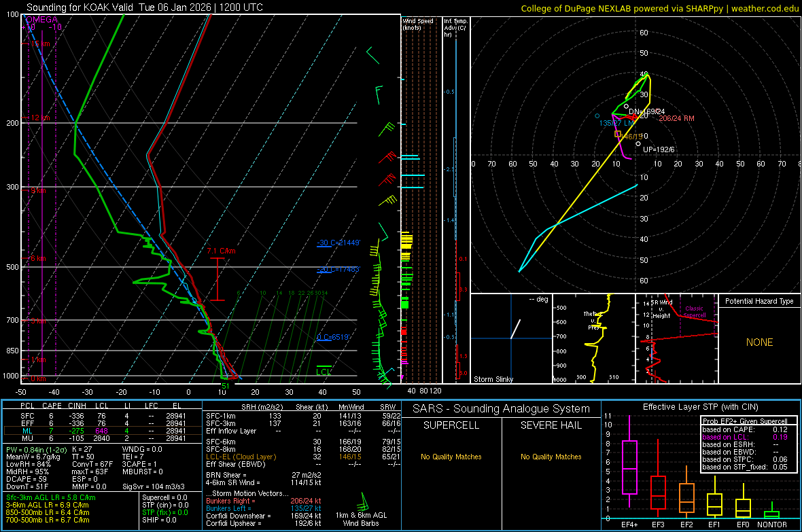The width and height of the screenshot is (802, 532).
Task: Click '3-6km AGL LR = 6.9 C/km'
Action: click(x=47, y=505)
